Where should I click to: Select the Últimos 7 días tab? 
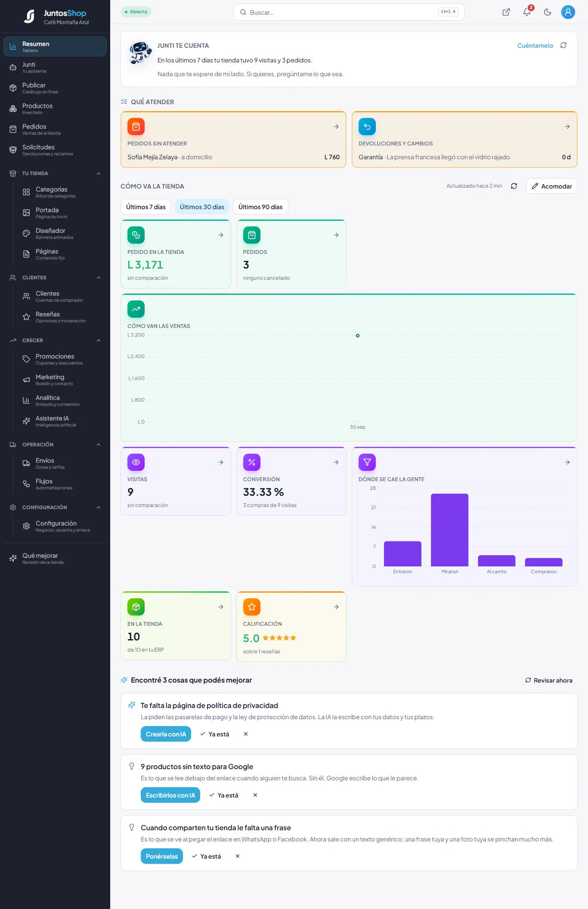point(146,207)
